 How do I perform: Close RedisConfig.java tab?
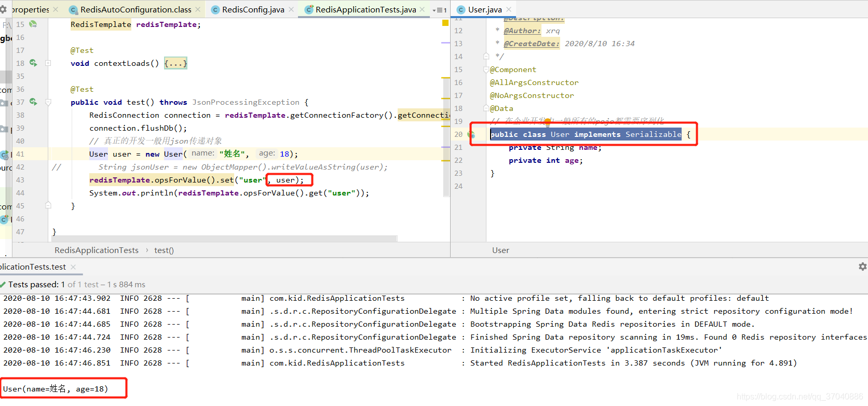point(291,9)
